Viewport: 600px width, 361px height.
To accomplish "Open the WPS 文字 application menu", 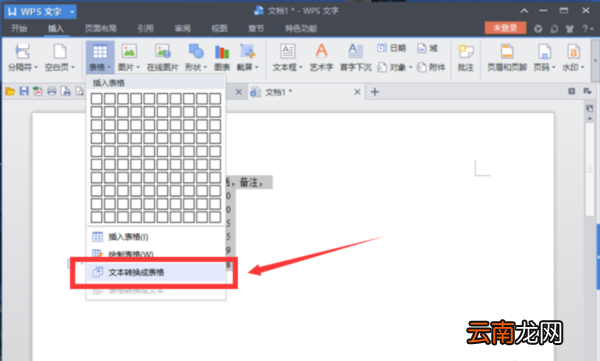I will coord(40,11).
